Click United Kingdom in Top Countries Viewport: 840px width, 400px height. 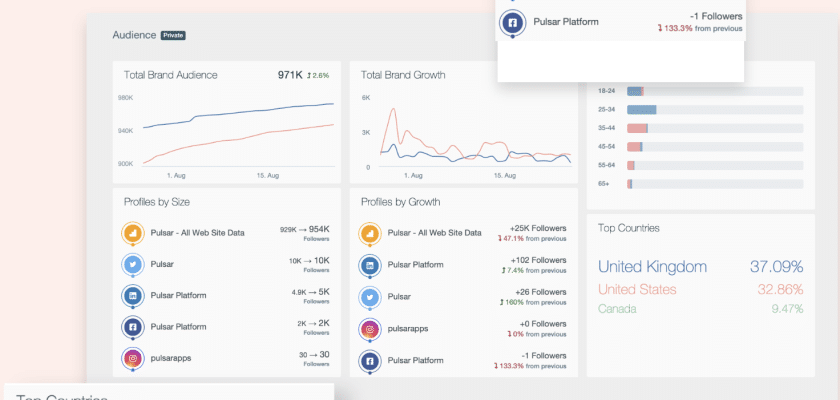[652, 267]
